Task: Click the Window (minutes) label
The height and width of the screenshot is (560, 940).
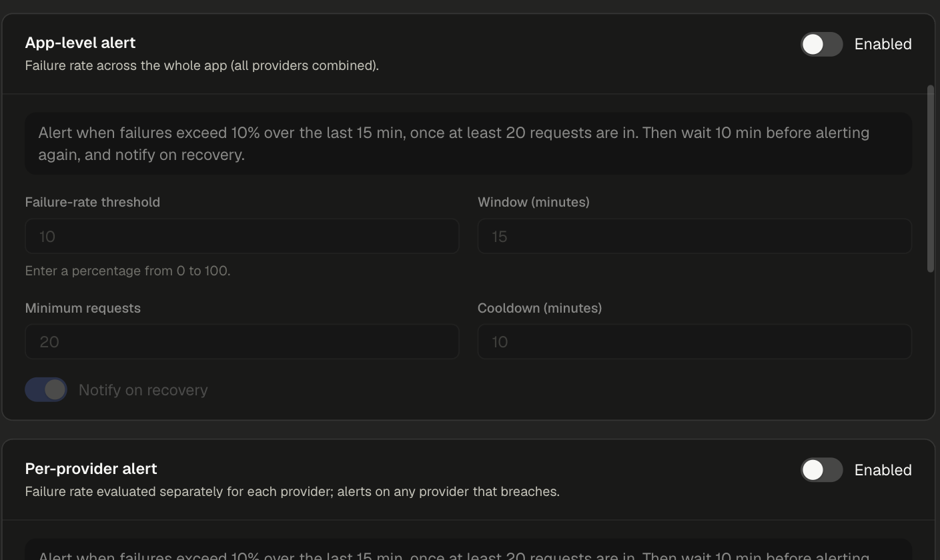Action: (534, 202)
